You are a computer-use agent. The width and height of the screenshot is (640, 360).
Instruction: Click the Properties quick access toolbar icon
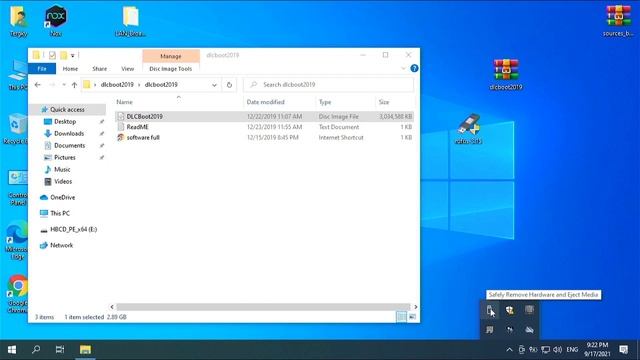point(52,55)
